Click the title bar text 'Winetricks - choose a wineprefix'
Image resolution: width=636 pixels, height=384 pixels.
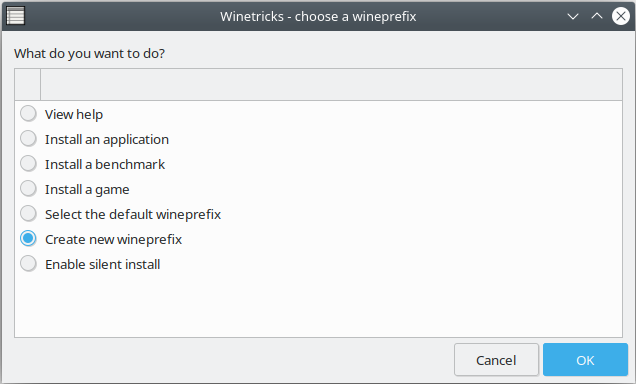coord(318,17)
